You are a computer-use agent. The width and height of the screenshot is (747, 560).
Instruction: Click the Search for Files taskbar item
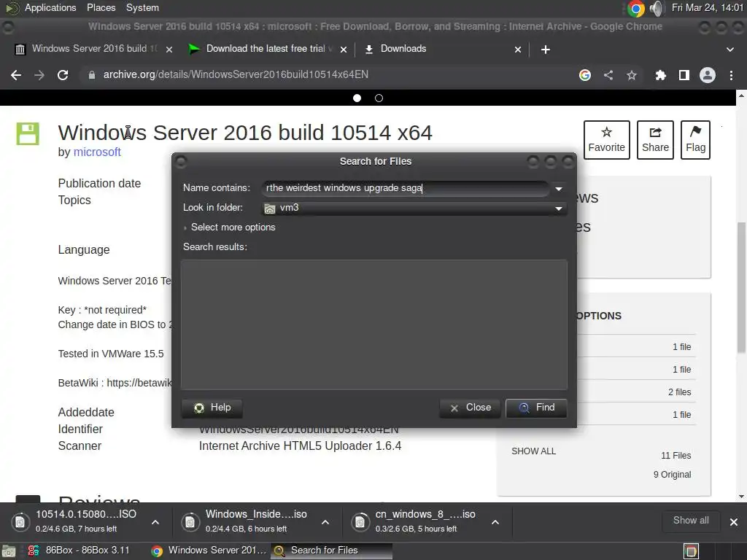[x=332, y=551]
